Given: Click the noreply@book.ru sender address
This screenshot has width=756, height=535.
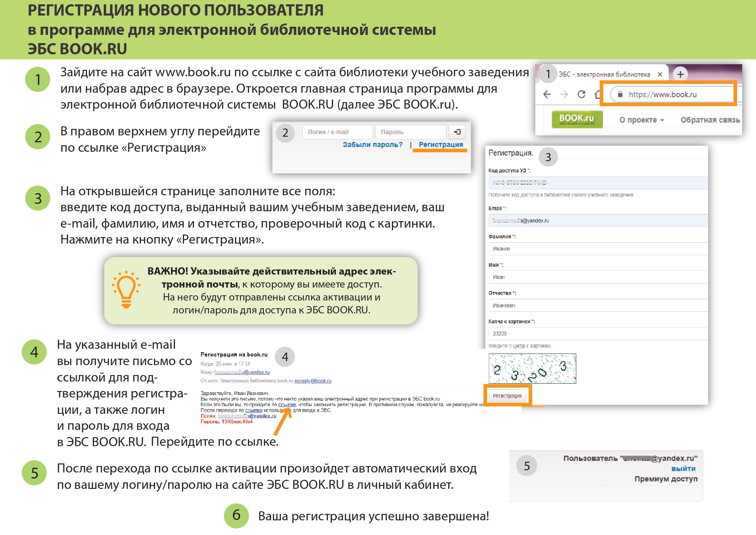Looking at the screenshot, I should point(313,381).
